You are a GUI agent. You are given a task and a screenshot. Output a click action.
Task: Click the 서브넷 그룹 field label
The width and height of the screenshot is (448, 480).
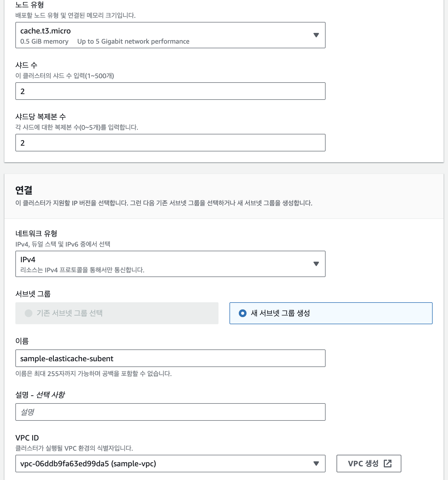(x=33, y=294)
